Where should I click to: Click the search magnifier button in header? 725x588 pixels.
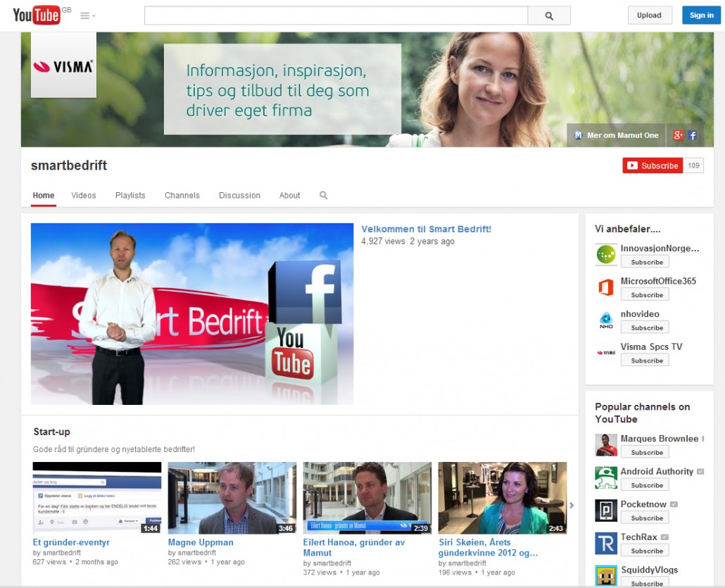coord(549,15)
